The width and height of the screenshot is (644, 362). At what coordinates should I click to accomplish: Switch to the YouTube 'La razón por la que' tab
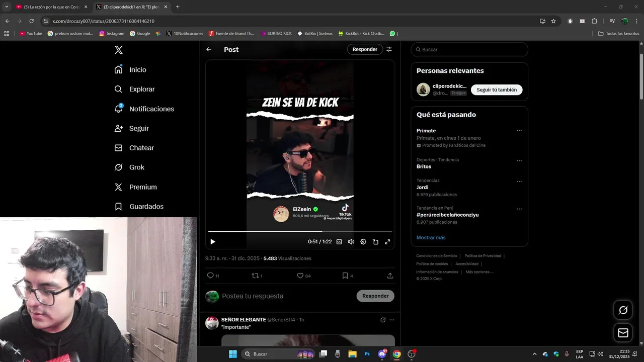[x=51, y=7]
